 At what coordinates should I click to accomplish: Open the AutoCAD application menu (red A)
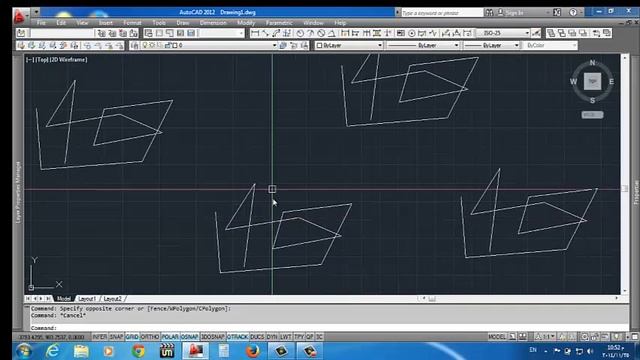[x=20, y=16]
